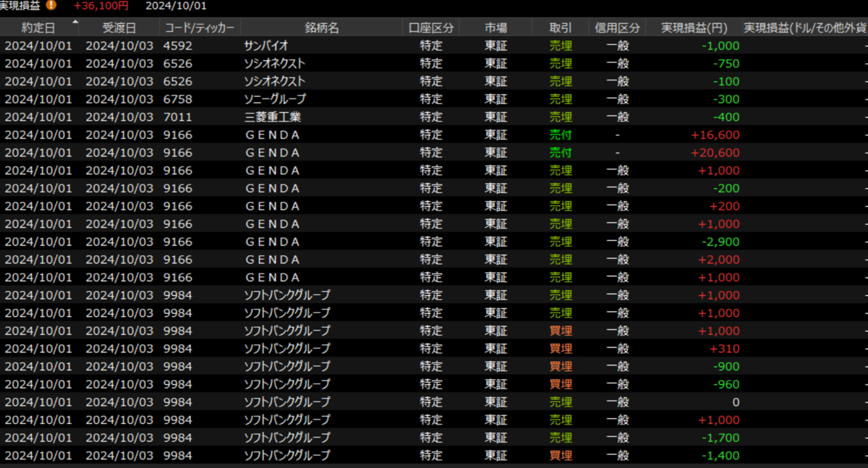Viewport: 868px width, 468px height.
Task: Click the -1,400 value for ソフトバンクグループ
Action: [719, 456]
